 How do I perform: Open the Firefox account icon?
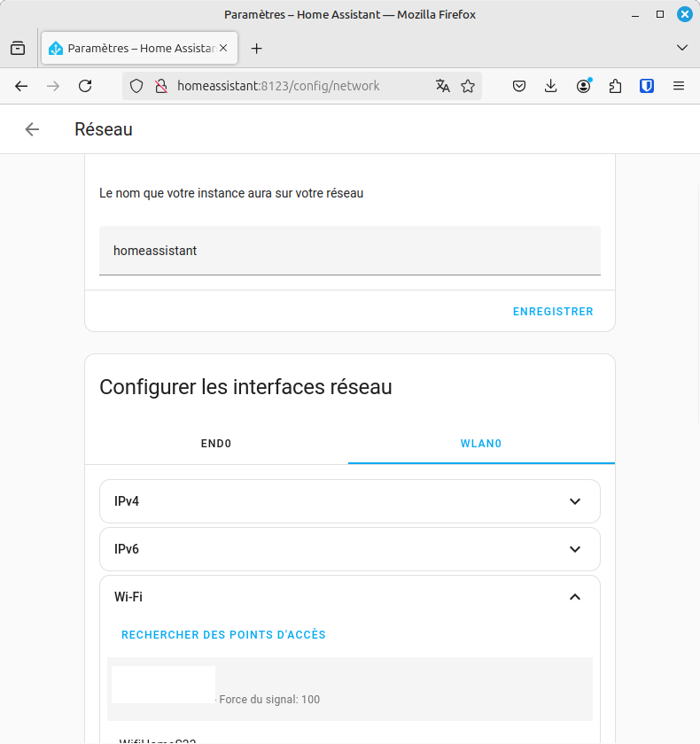(x=583, y=86)
